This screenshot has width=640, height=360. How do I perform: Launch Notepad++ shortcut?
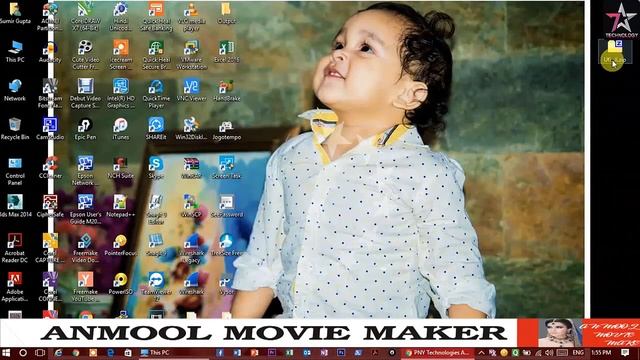point(120,206)
